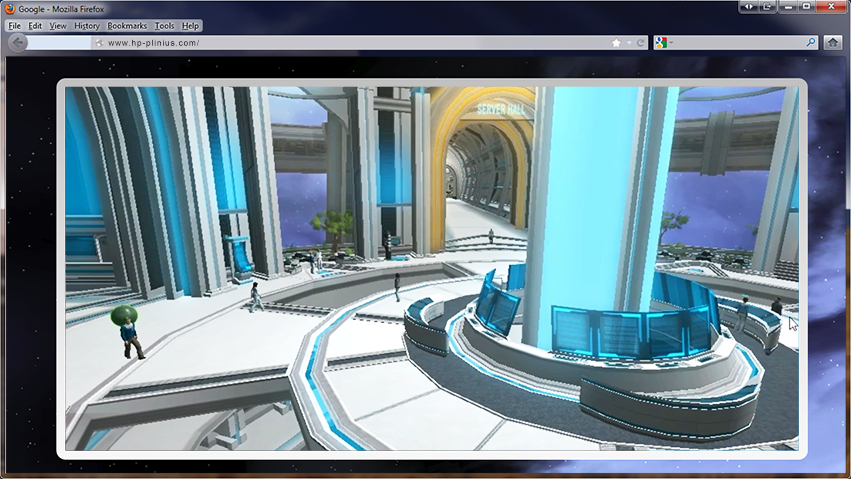Click the double-arrow button in the title bar
Viewport: 851px width, 479px height.
[x=748, y=7]
